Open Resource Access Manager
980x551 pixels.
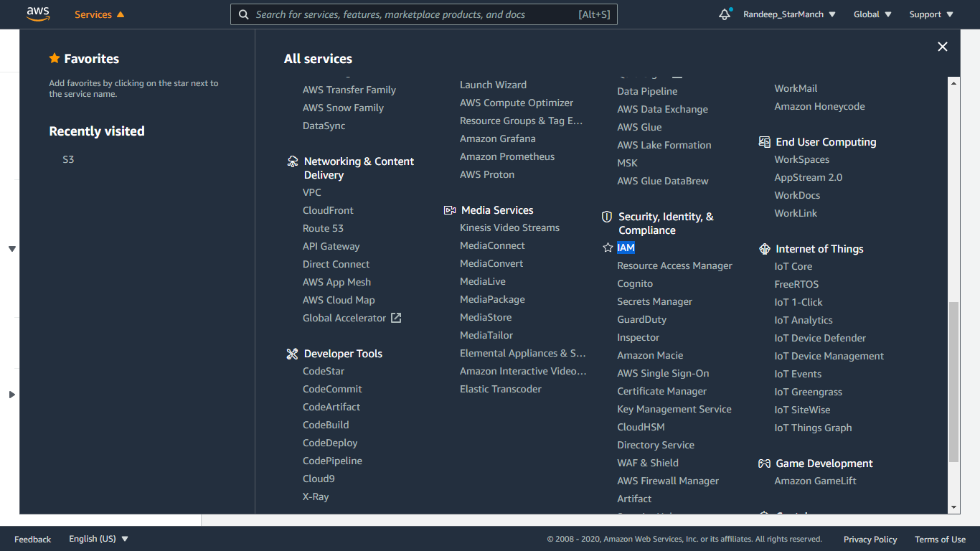[675, 265]
